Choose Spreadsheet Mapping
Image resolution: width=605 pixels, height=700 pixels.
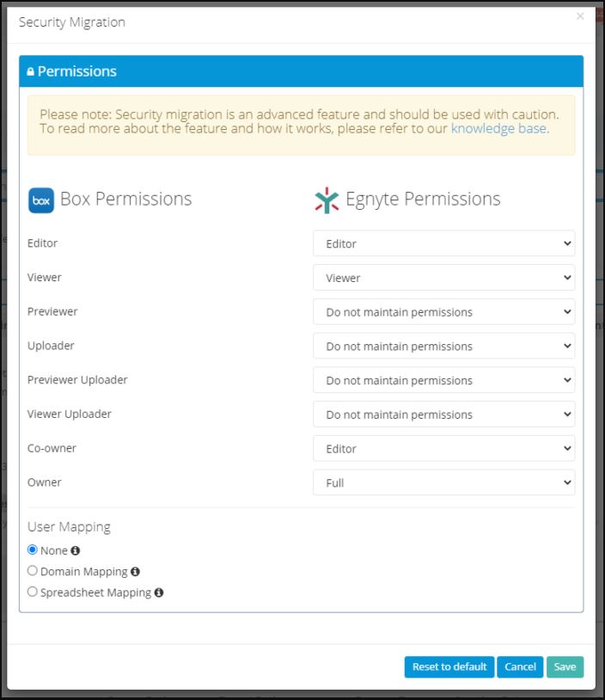[32, 592]
